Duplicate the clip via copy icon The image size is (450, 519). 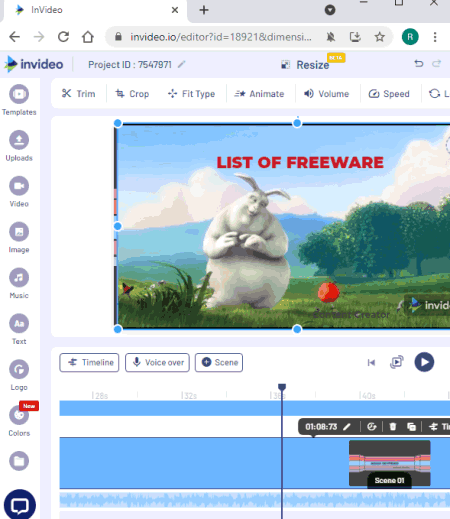pyautogui.click(x=411, y=427)
